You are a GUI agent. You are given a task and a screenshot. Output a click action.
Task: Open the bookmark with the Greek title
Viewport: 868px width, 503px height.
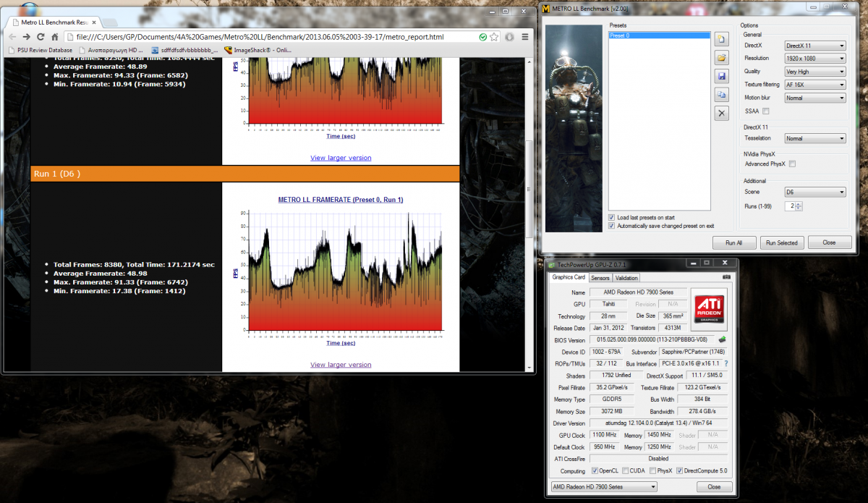[111, 50]
